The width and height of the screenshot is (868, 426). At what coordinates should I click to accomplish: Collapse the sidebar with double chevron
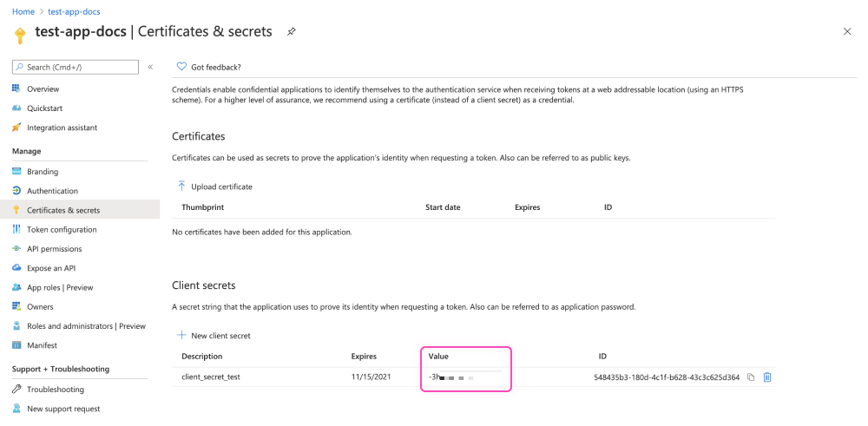click(x=150, y=67)
